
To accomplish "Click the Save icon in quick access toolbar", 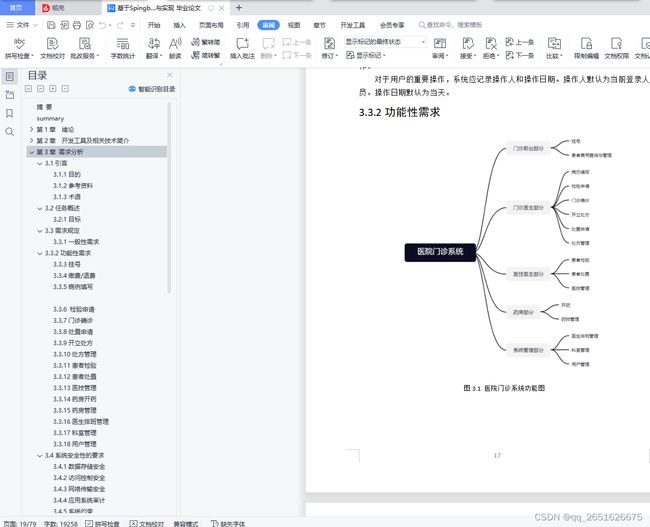I will point(51,25).
